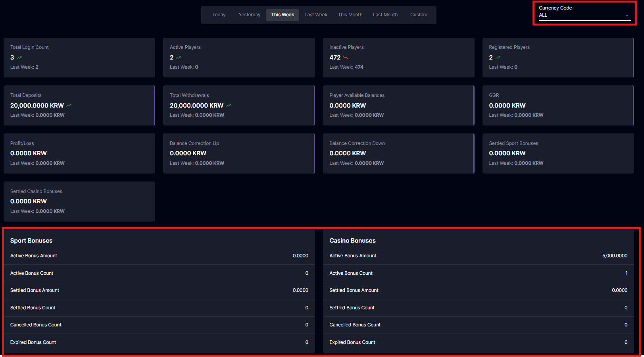Expand the Currency Code dropdown arrow

627,15
